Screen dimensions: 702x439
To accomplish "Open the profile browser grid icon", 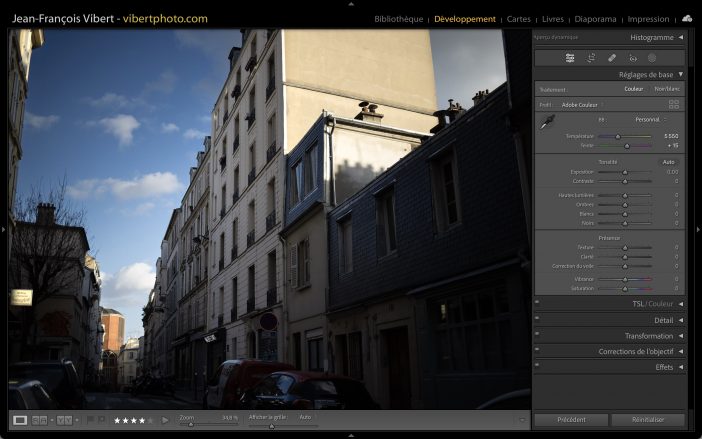I will [673, 104].
